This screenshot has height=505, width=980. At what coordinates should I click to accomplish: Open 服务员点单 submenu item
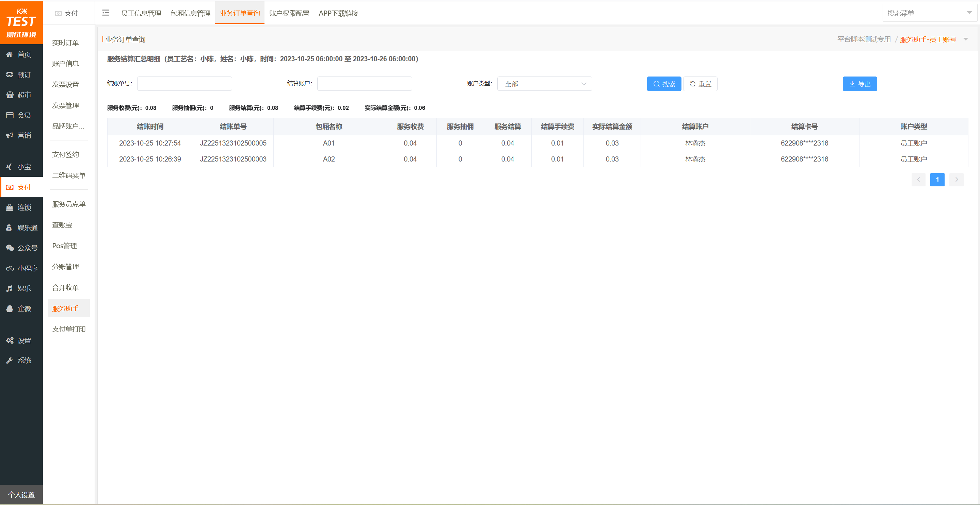click(69, 204)
